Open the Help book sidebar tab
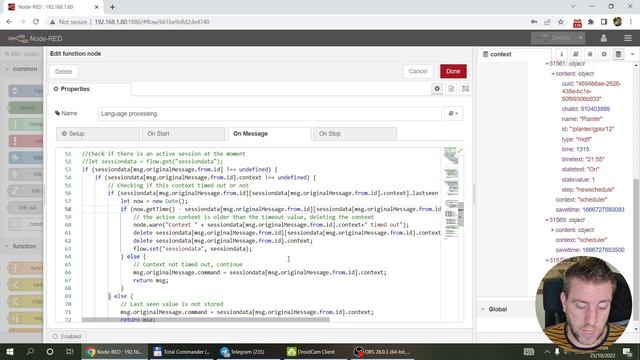This screenshot has height=360, width=640. pyautogui.click(x=576, y=54)
